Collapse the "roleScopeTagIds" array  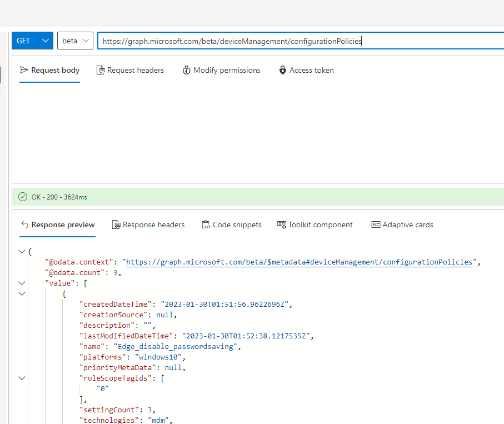[x=22, y=378]
